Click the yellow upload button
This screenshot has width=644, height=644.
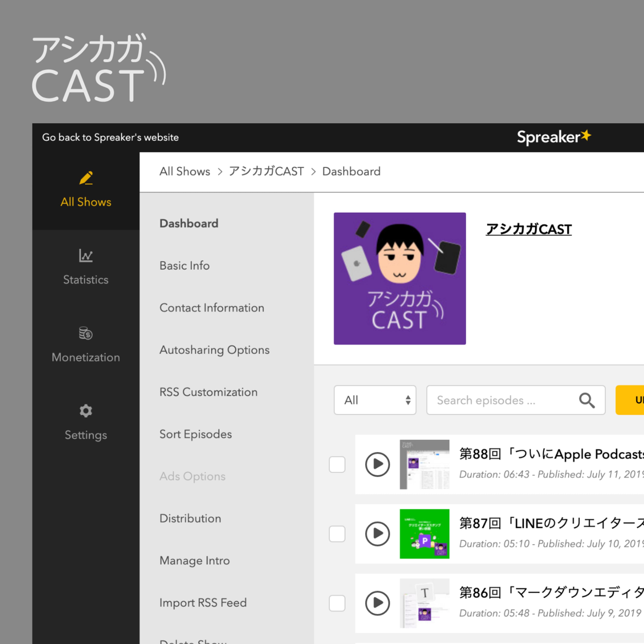[x=630, y=400]
